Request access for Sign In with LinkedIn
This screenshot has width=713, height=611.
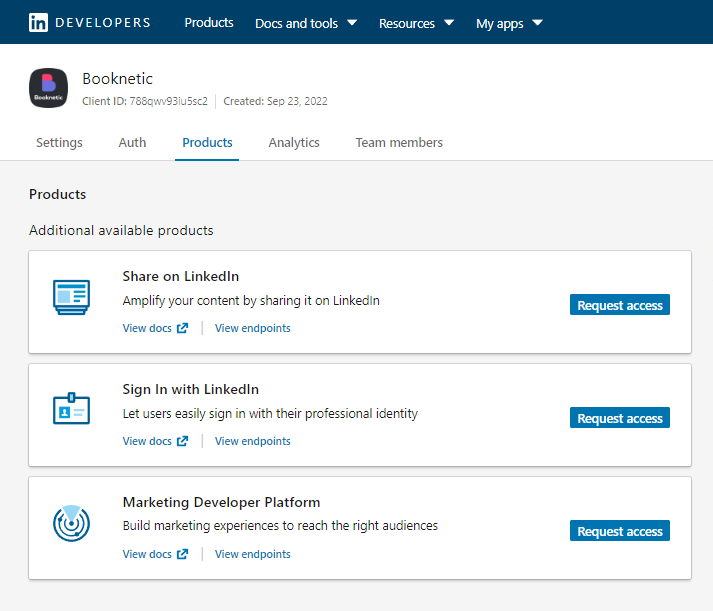click(619, 418)
